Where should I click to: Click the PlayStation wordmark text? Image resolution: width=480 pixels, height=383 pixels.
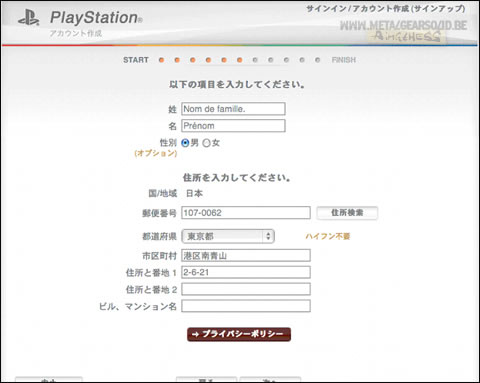(96, 18)
